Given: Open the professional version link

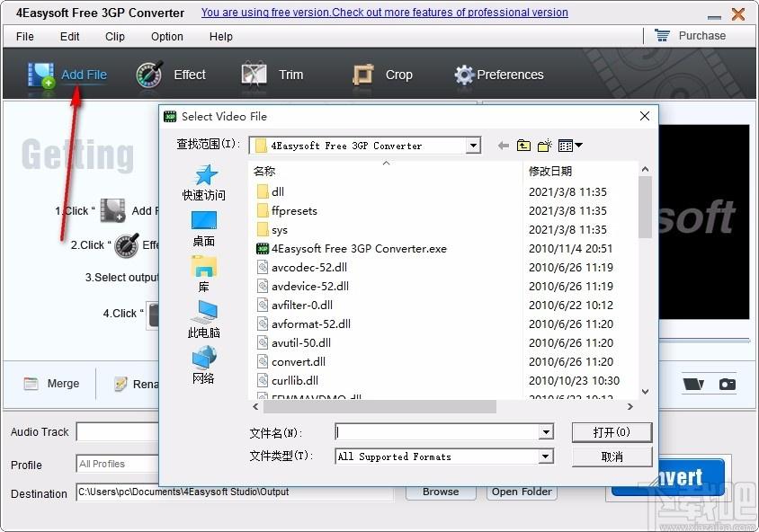Looking at the screenshot, I should (384, 13).
